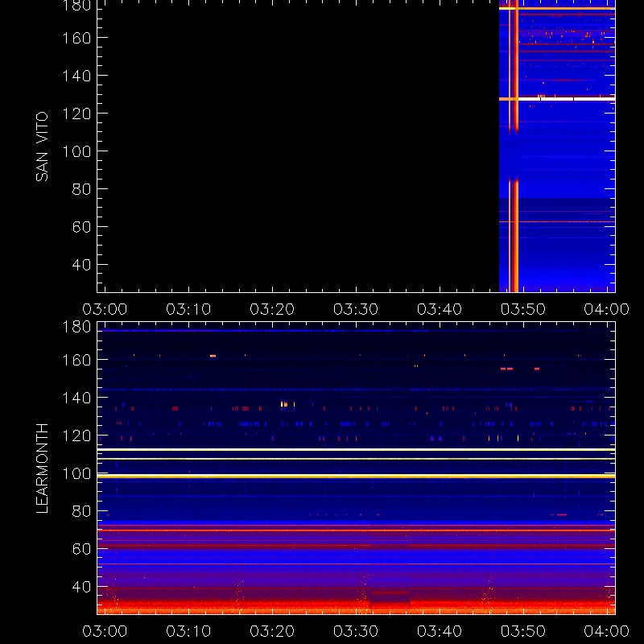Click 03:40 time label under Learmonth plot
Image resolution: width=644 pixels, height=644 pixels.
coord(440,631)
